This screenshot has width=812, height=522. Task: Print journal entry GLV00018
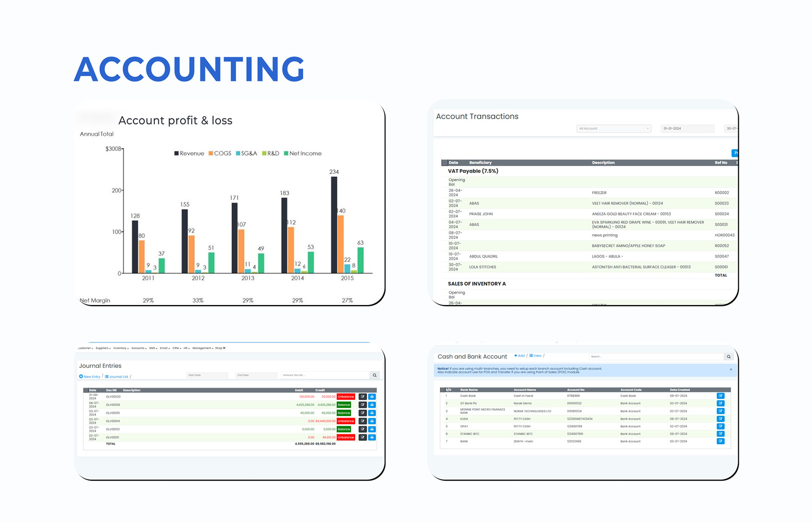tap(372, 405)
